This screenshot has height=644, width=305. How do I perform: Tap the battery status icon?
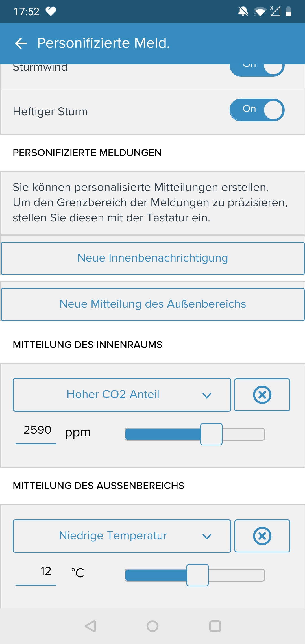coord(288,12)
